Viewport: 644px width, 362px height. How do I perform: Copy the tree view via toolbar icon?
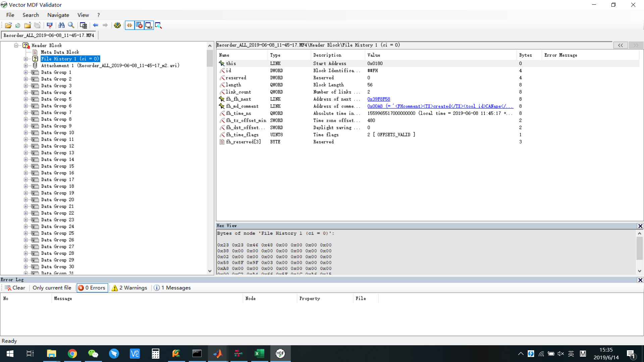tap(83, 25)
